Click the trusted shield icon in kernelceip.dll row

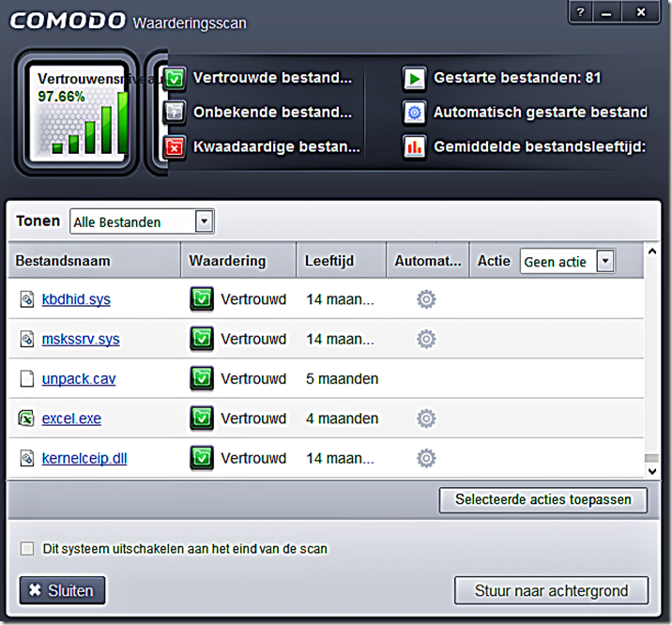202,458
